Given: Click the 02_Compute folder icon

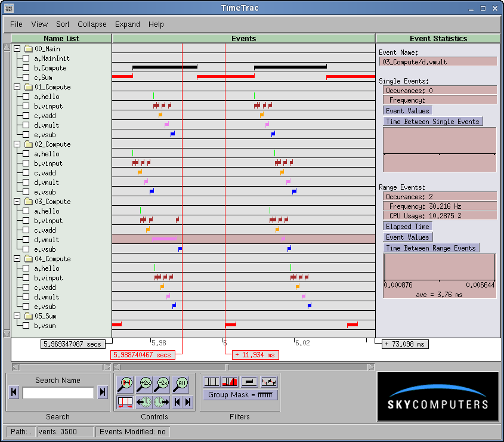Looking at the screenshot, I should tap(29, 144).
